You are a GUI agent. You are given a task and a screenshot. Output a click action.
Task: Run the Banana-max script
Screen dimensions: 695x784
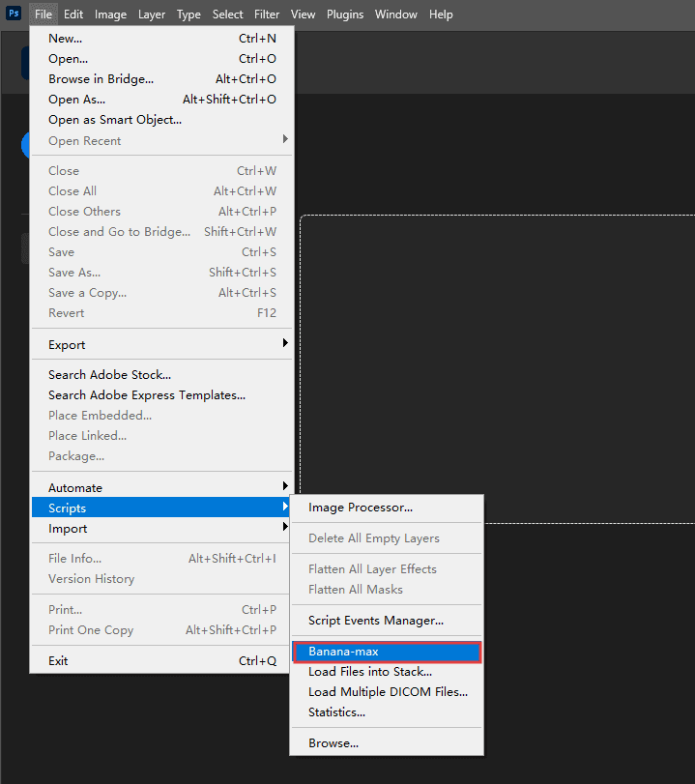tap(387, 652)
